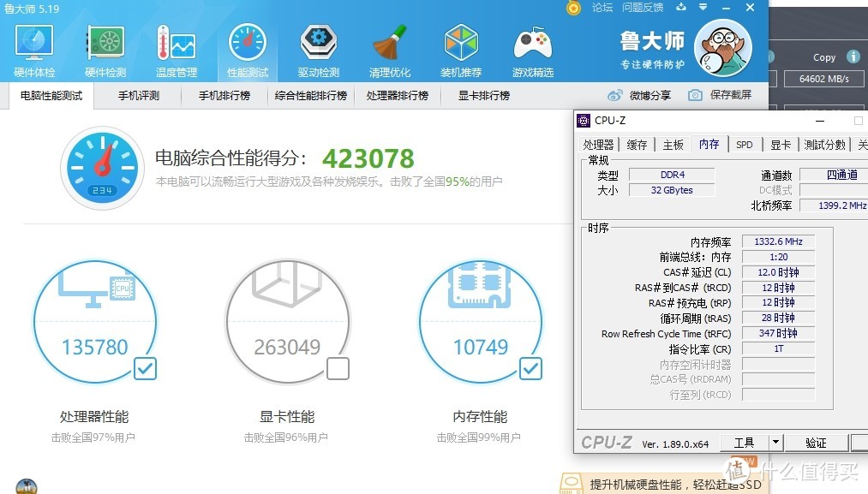This screenshot has height=494, width=868.
Task: Click the info icon beside Copy
Action: tap(853, 57)
